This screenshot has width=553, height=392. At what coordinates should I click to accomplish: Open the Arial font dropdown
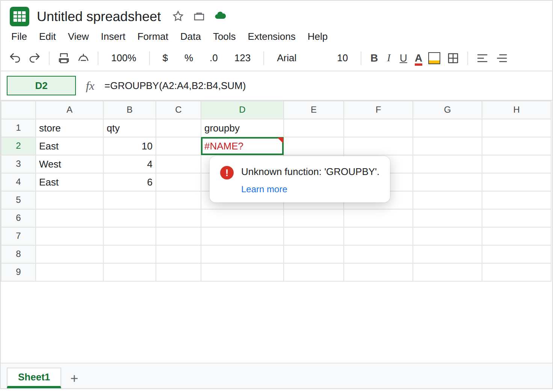point(287,58)
